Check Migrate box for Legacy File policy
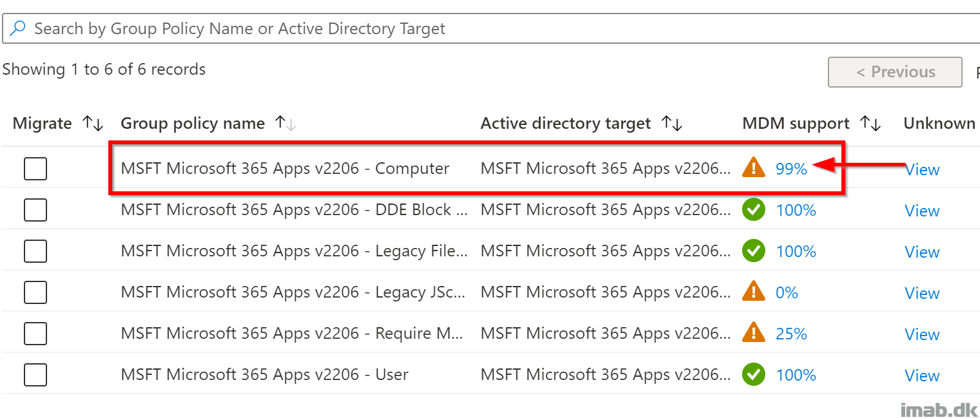This screenshot has width=980, height=418. point(35,251)
